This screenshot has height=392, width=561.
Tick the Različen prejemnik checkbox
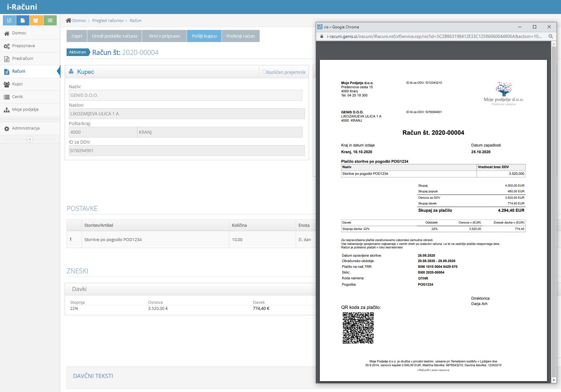point(264,72)
